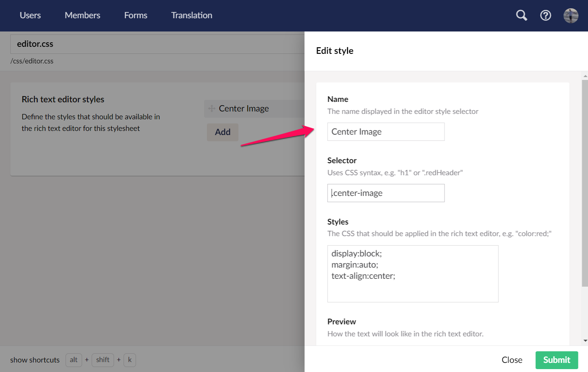Screen dimensions: 588x372
Task: Click the k keyboard shortcut badge
Action: coord(130,360)
